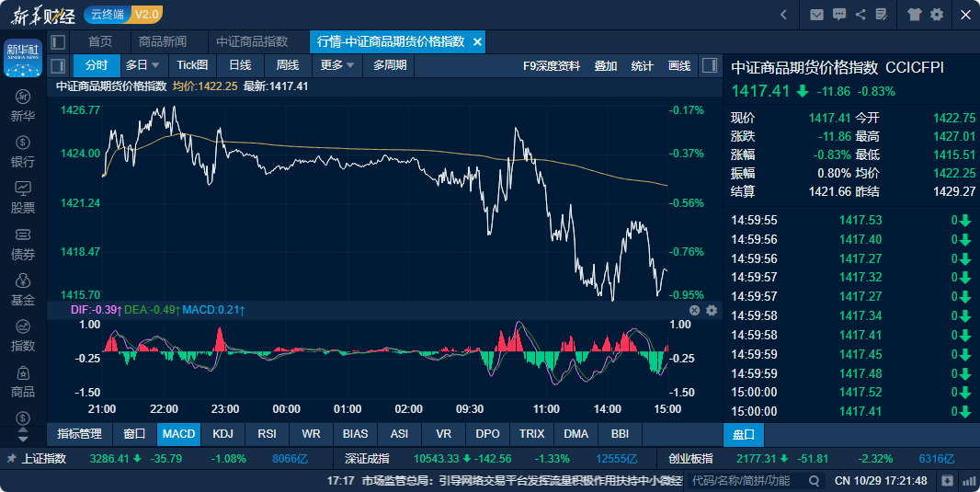This screenshot has width=980, height=492.
Task: Click the code/name search input field
Action: pos(745,480)
